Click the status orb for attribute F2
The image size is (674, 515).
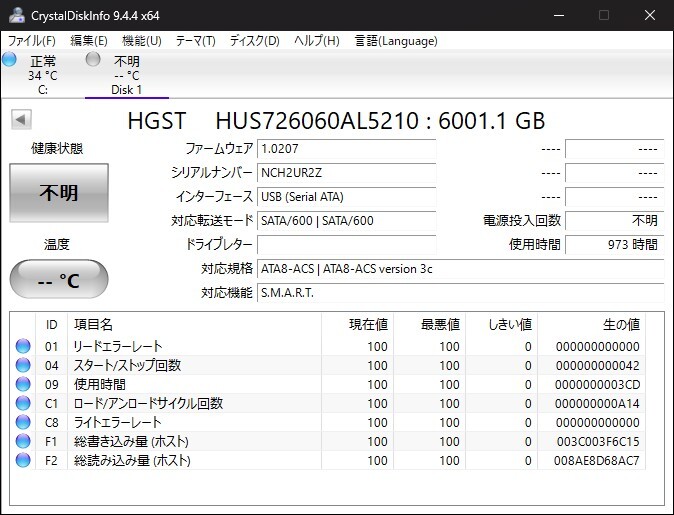click(22, 461)
